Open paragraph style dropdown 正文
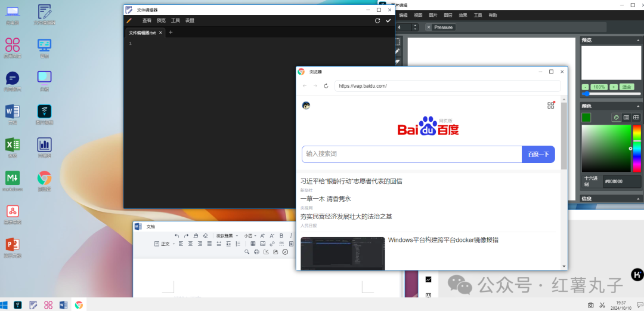 165,244
